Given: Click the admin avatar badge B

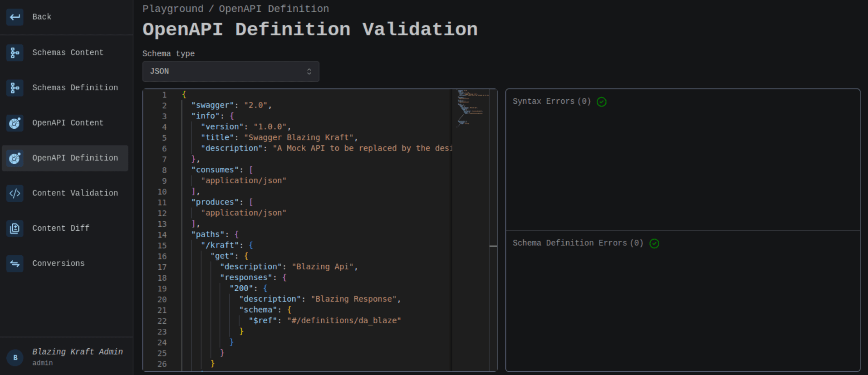Looking at the screenshot, I should point(15,357).
